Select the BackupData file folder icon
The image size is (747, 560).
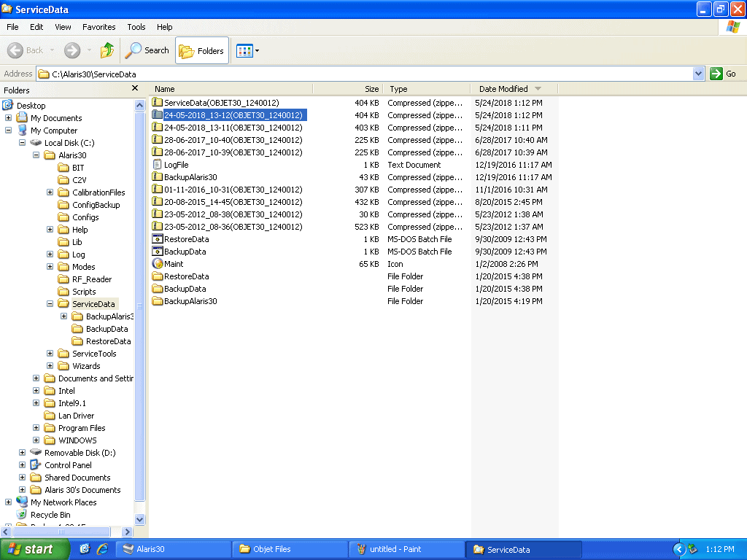(158, 288)
